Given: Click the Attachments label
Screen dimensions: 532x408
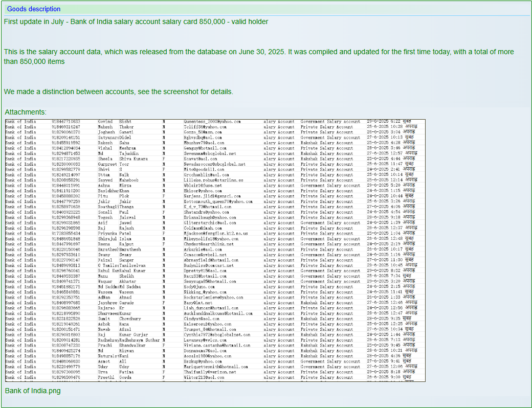Looking at the screenshot, I should (26, 112).
